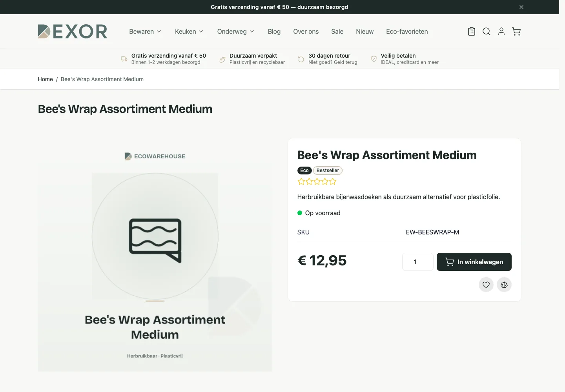Click the product description about bijenwasdoeken
The height and width of the screenshot is (392, 565).
[399, 197]
